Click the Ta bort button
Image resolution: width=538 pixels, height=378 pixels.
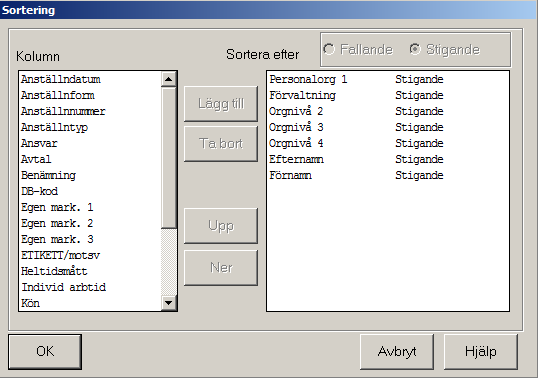coord(221,144)
